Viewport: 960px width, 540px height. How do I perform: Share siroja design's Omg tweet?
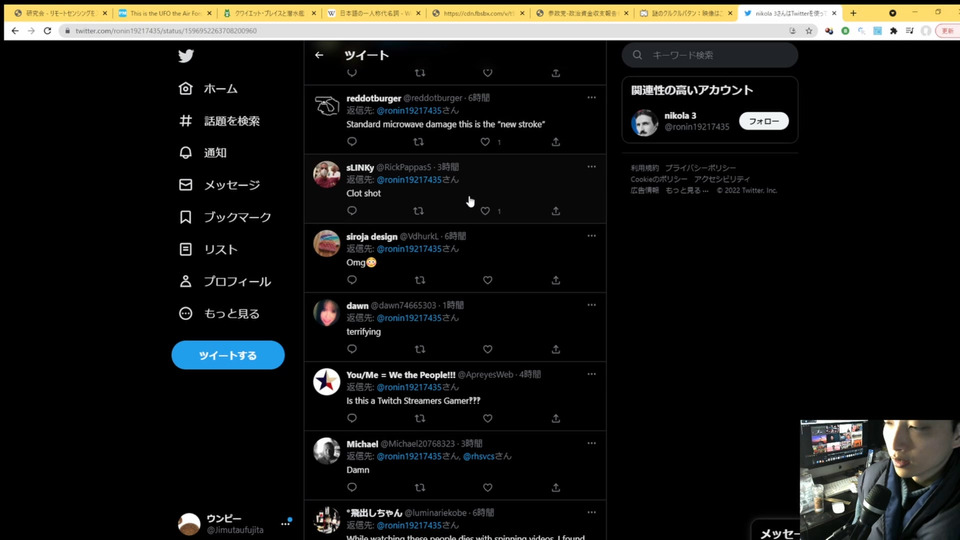pyautogui.click(x=555, y=280)
